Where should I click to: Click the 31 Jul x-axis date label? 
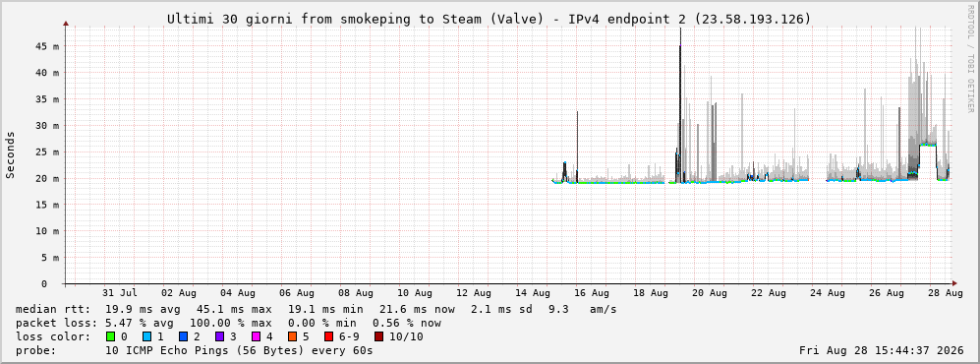point(119,293)
